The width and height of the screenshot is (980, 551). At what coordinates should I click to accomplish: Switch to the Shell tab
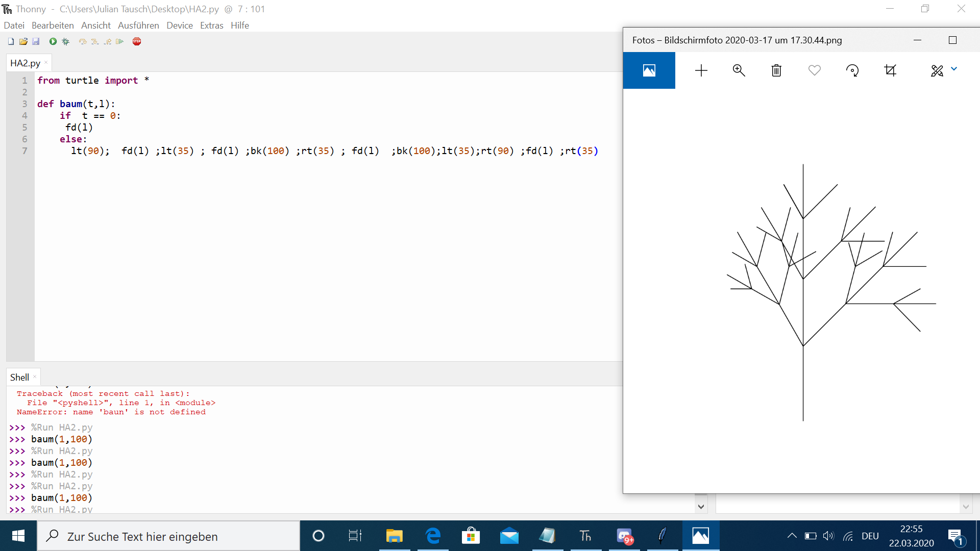pos(19,377)
